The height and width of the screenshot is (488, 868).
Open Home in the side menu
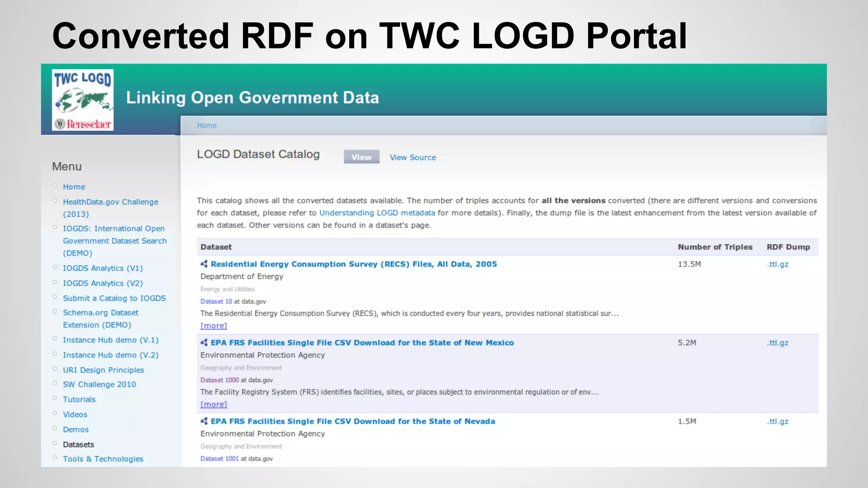pos(74,187)
